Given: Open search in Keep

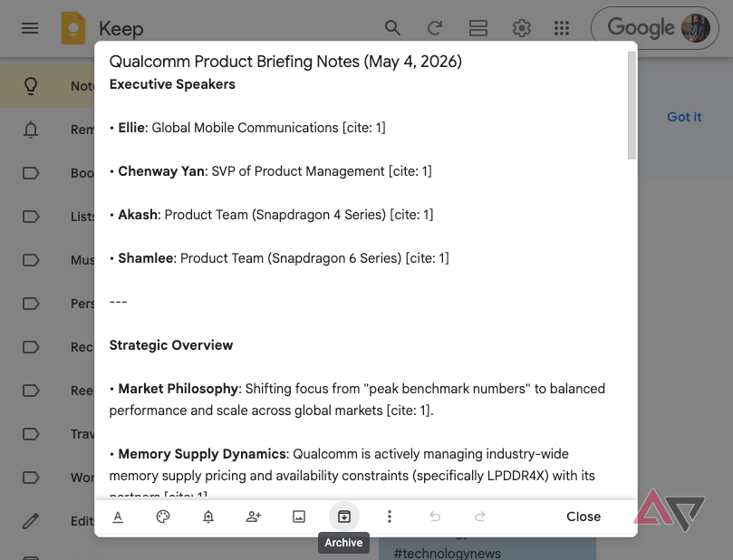Looking at the screenshot, I should (392, 28).
